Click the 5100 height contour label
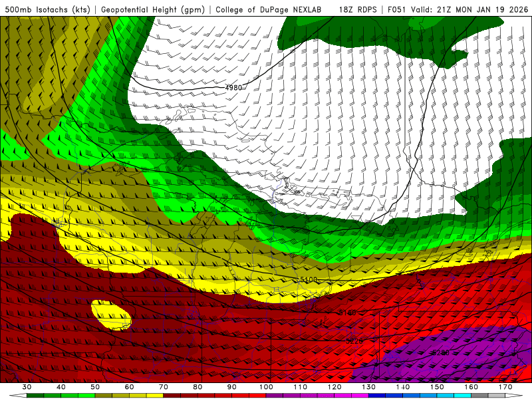 (309, 279)
